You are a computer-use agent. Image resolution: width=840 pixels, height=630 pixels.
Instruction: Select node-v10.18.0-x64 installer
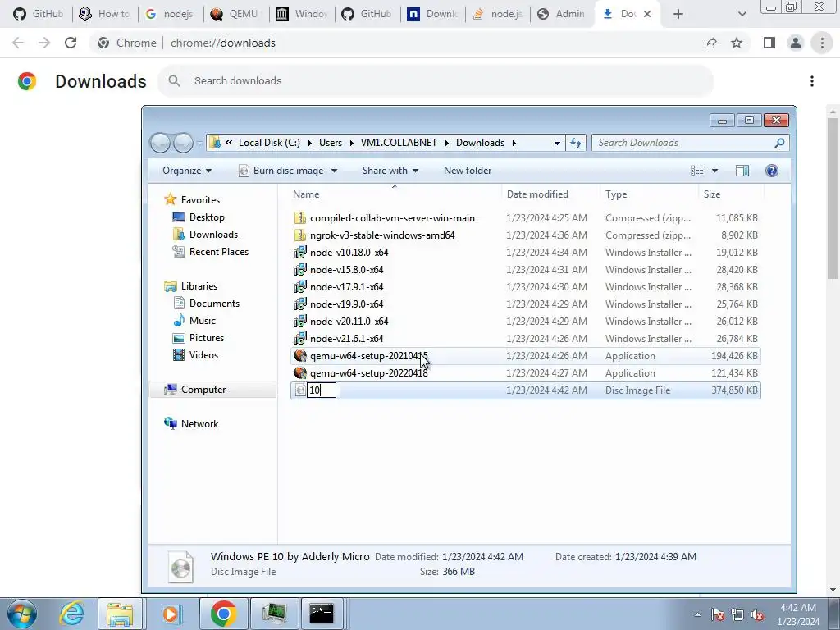526,253
